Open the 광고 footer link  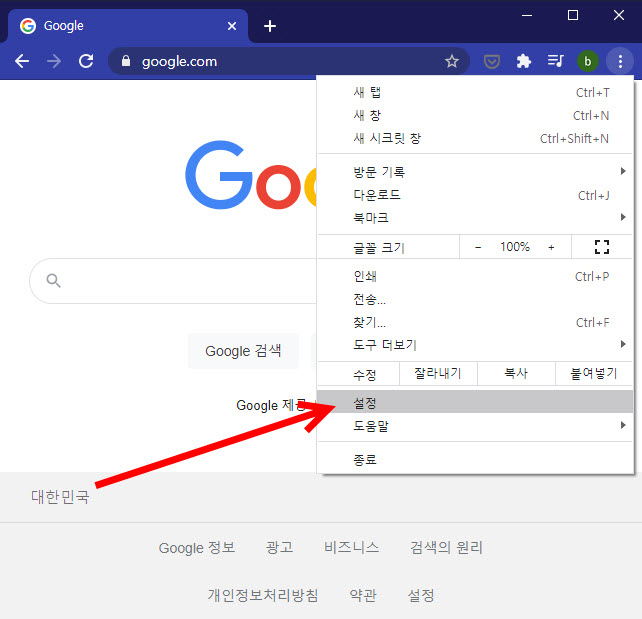pos(280,547)
